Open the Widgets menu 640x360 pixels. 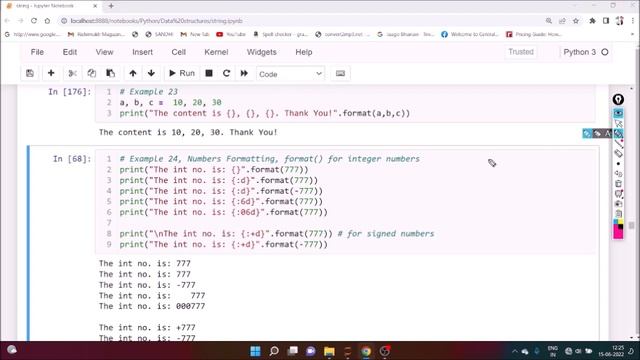pyautogui.click(x=262, y=52)
